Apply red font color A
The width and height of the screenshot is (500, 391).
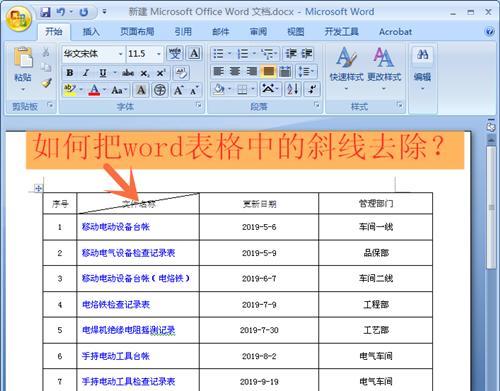click(94, 90)
